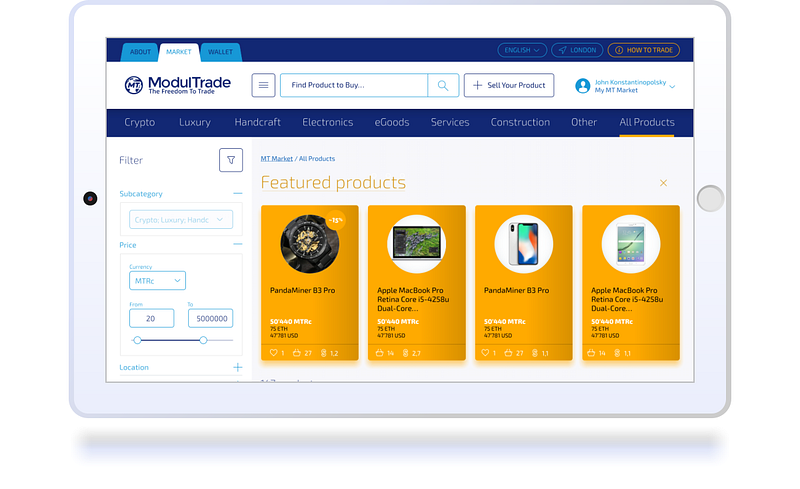Click the rating icon showing 2,7

point(406,353)
